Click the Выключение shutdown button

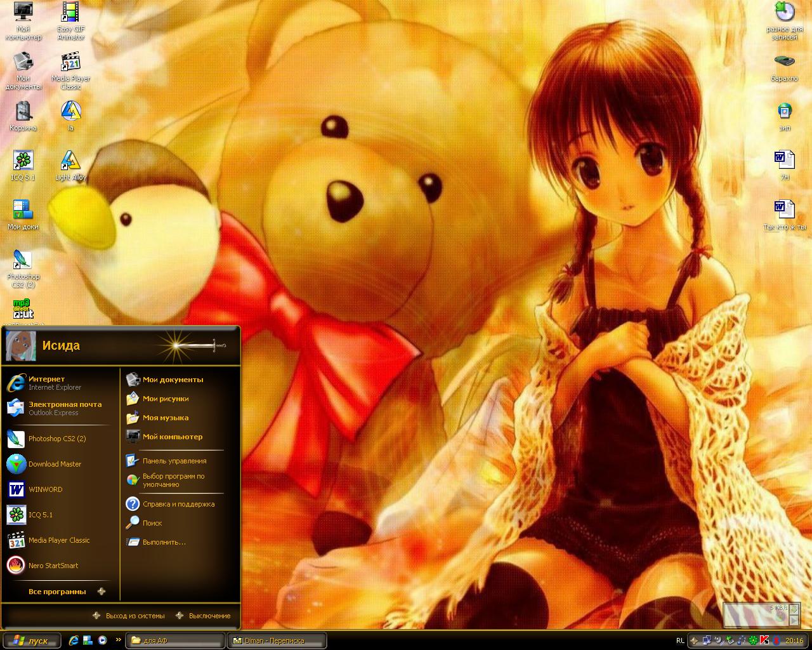(202, 616)
